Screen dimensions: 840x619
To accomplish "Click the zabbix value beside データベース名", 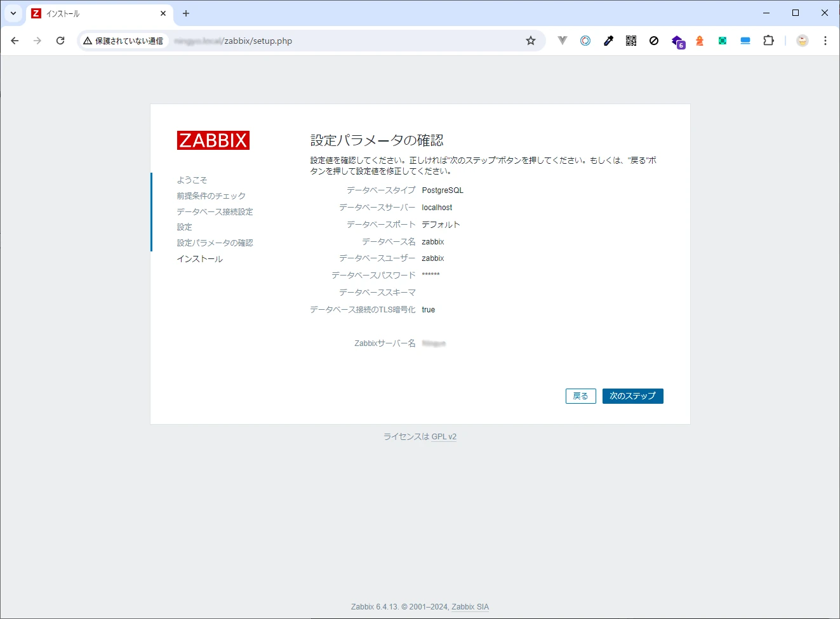I will [433, 242].
